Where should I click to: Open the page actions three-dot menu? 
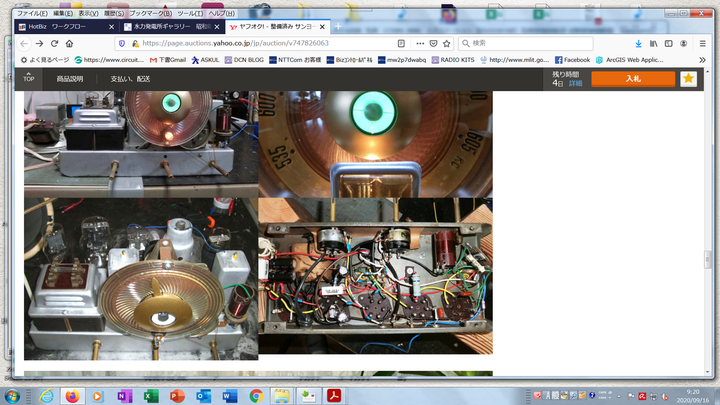pyautogui.click(x=418, y=44)
